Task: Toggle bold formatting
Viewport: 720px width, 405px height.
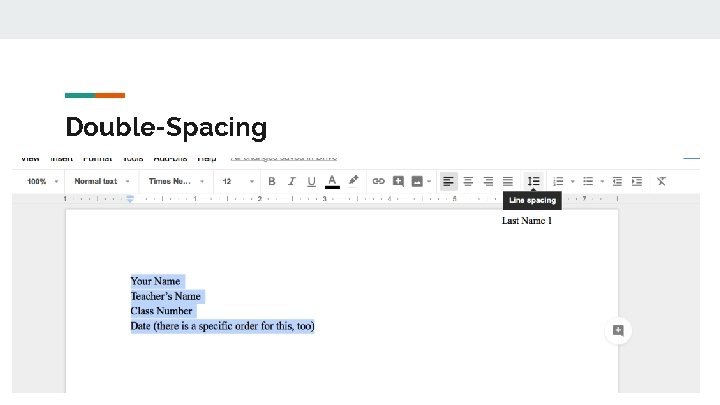Action: [271, 181]
